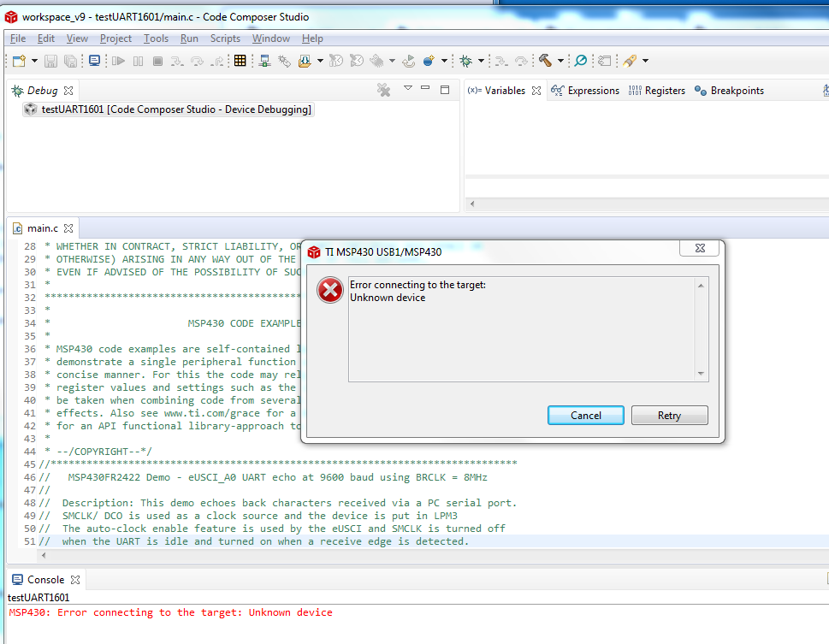Click the Terminate (stop) debug icon

(x=157, y=61)
